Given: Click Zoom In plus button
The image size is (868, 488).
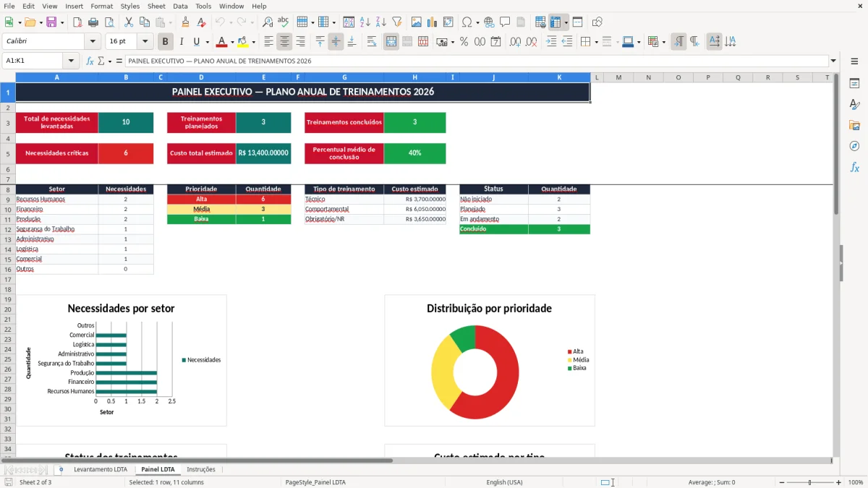Looking at the screenshot, I should pyautogui.click(x=838, y=482).
